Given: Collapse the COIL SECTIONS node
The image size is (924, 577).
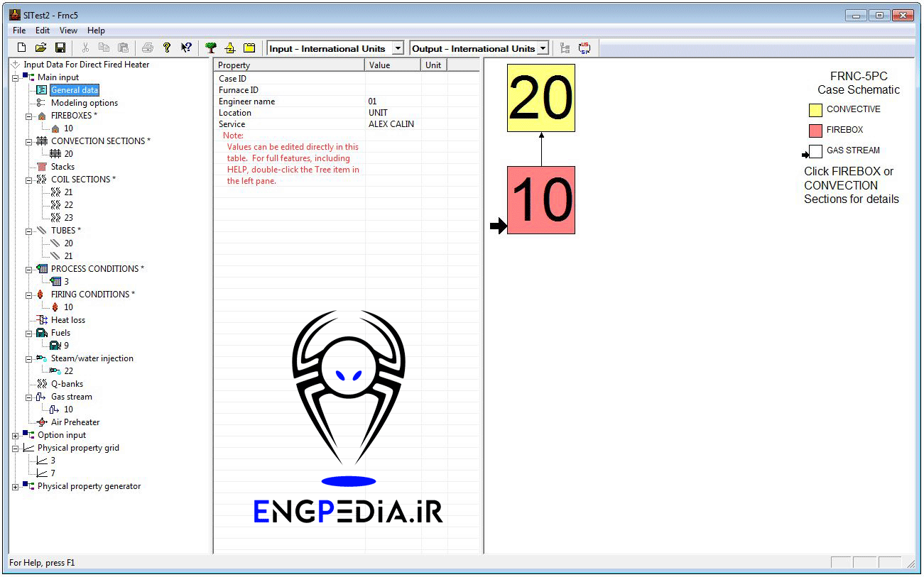Looking at the screenshot, I should 29,180.
